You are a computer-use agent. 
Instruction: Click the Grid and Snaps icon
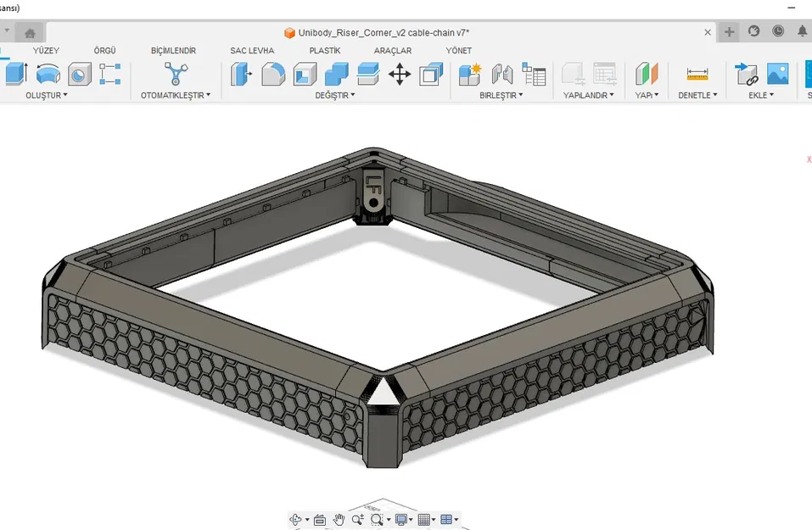(423, 519)
